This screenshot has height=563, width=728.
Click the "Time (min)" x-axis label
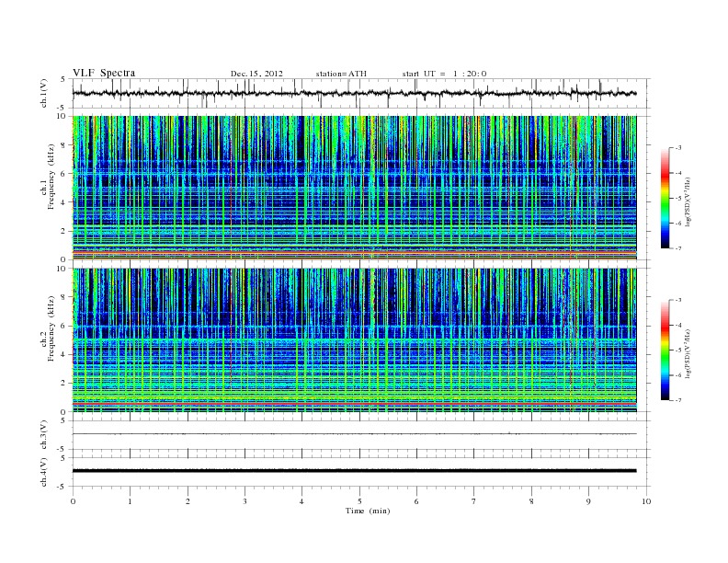(x=368, y=511)
